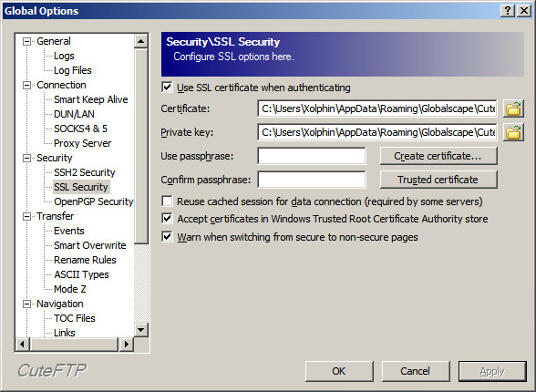Select OpenPGP Security in the tree
The image size is (536, 392).
[93, 201]
